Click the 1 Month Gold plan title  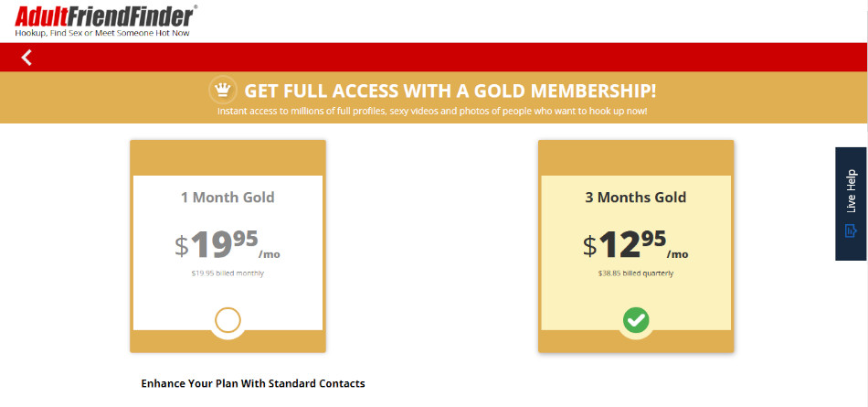tap(228, 198)
